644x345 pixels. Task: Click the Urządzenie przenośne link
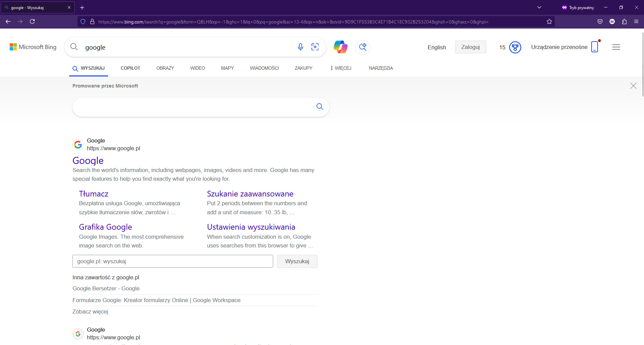[x=559, y=47]
